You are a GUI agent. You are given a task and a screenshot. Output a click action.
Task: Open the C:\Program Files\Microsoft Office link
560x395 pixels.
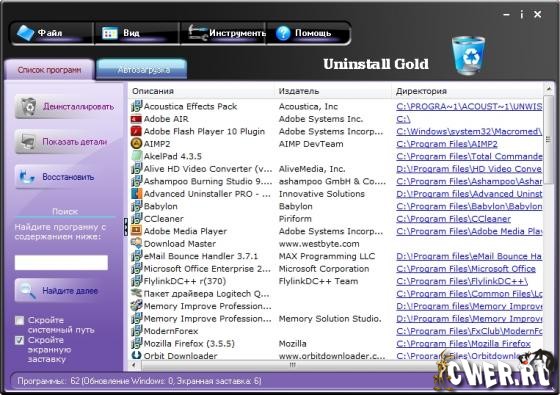click(x=466, y=269)
